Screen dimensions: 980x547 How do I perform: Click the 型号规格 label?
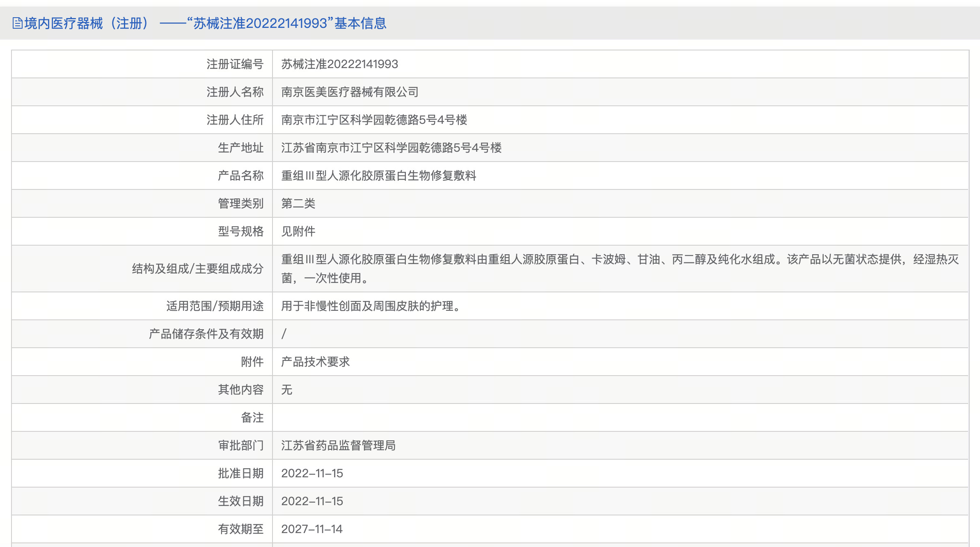click(x=240, y=232)
